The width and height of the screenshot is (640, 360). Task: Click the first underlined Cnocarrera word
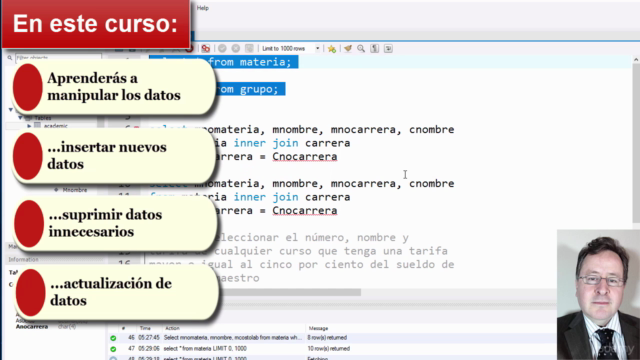304,157
